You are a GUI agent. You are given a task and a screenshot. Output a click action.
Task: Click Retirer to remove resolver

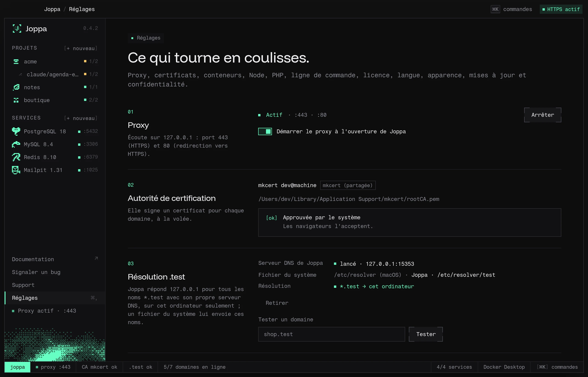coord(277,303)
